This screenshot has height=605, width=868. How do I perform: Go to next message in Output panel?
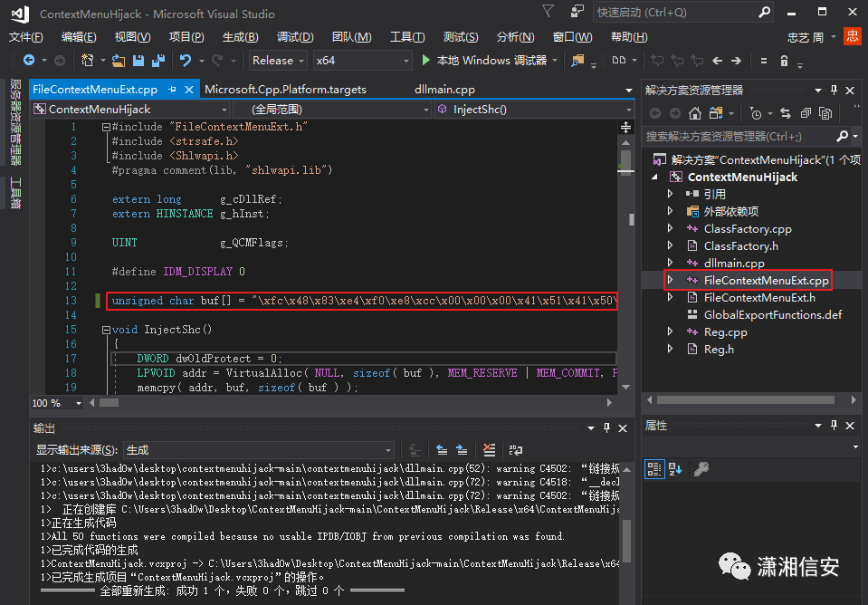click(x=462, y=449)
